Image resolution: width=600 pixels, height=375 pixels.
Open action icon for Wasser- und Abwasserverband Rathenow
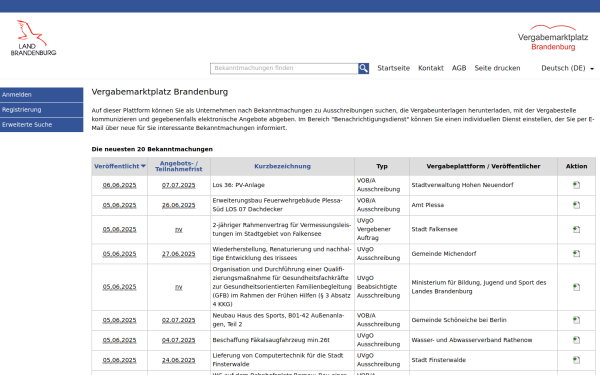click(x=576, y=340)
